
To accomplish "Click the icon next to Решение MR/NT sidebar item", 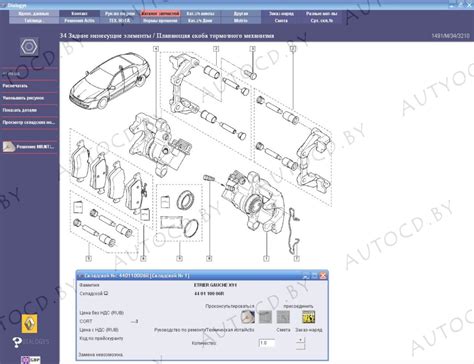I will click(9, 147).
